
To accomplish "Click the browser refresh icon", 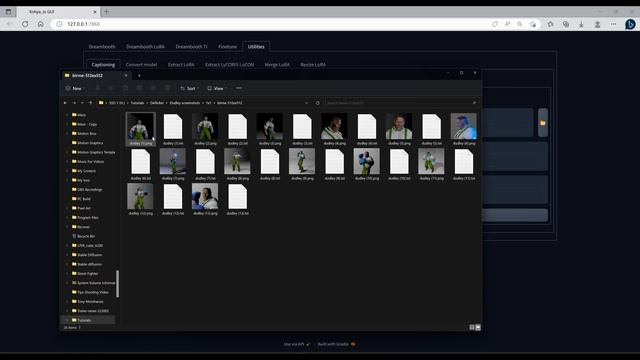I will (25, 24).
